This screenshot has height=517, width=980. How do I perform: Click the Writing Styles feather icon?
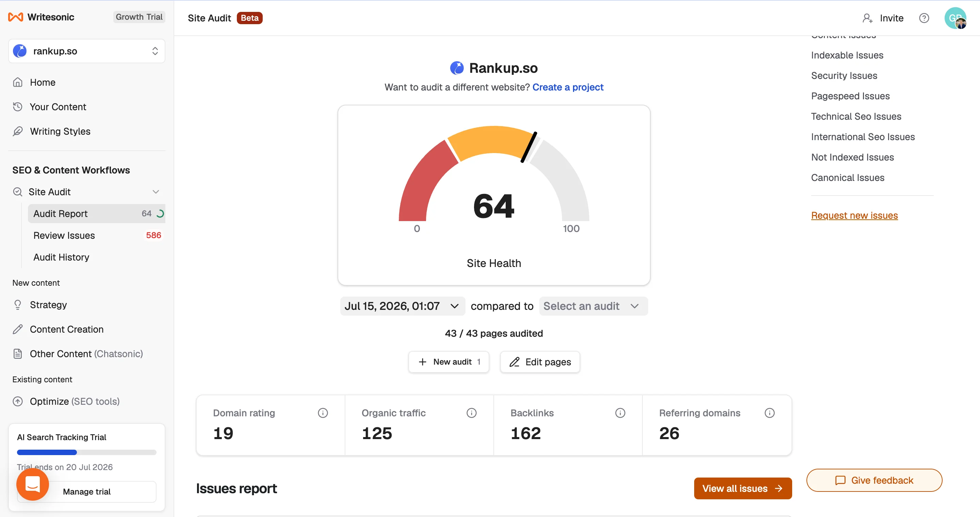click(x=17, y=131)
